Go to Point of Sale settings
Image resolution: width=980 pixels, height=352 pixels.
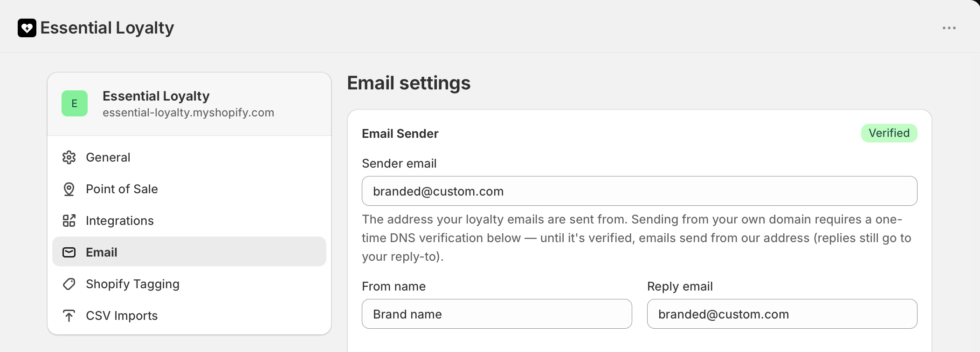[x=189, y=189]
